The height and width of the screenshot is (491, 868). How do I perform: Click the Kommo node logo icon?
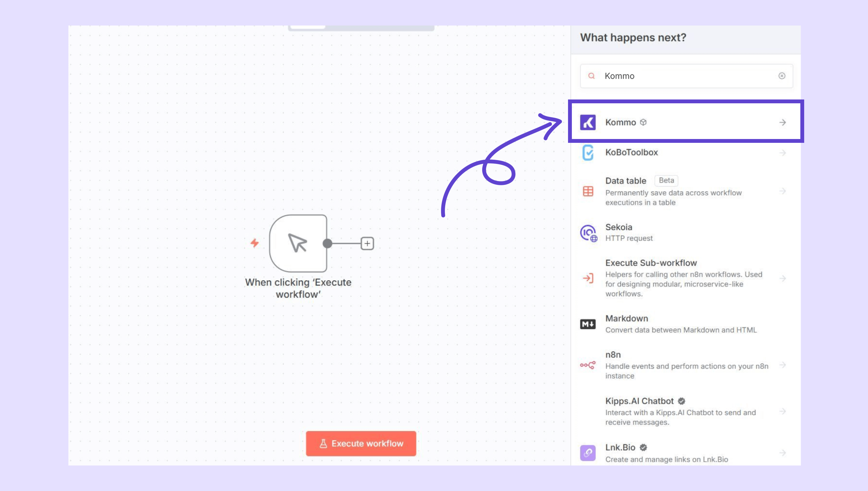click(587, 122)
